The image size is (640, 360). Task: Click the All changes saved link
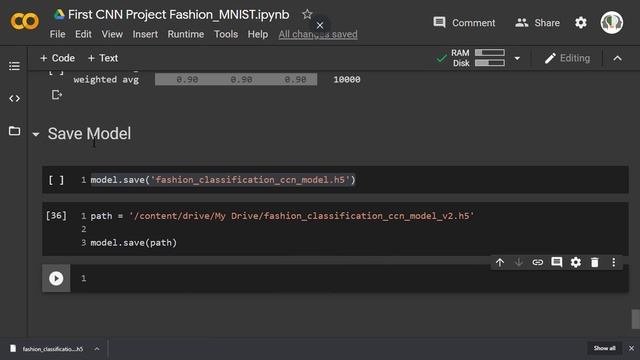pyautogui.click(x=318, y=34)
